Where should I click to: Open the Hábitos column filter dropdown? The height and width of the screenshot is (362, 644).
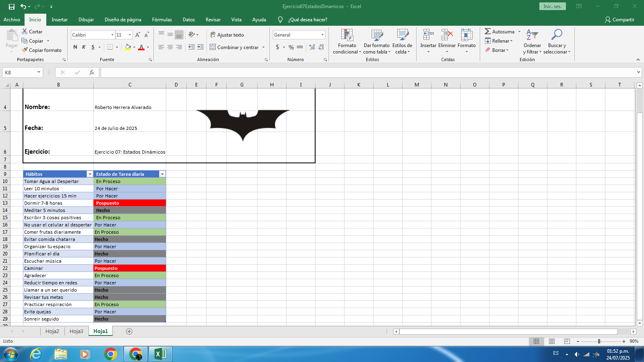point(90,174)
